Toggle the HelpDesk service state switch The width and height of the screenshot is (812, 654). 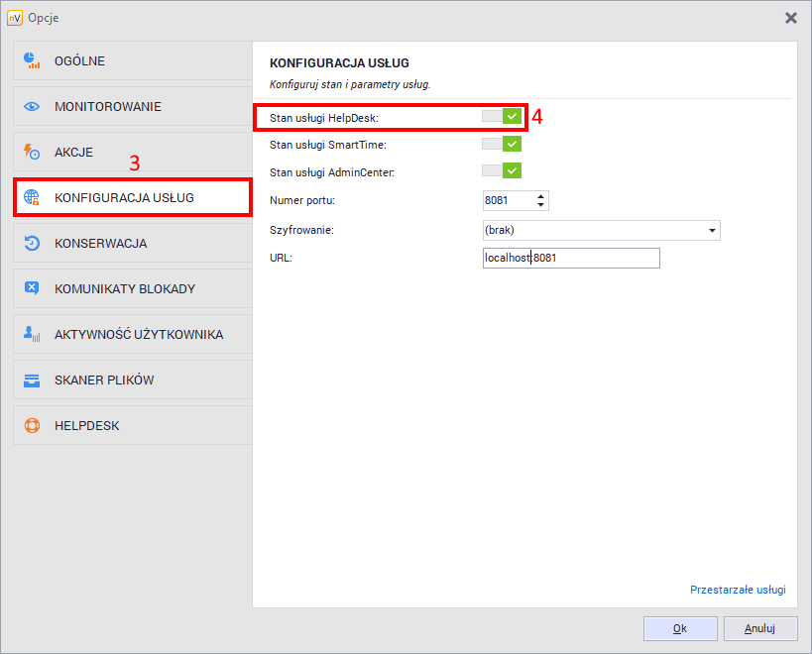pos(501,117)
